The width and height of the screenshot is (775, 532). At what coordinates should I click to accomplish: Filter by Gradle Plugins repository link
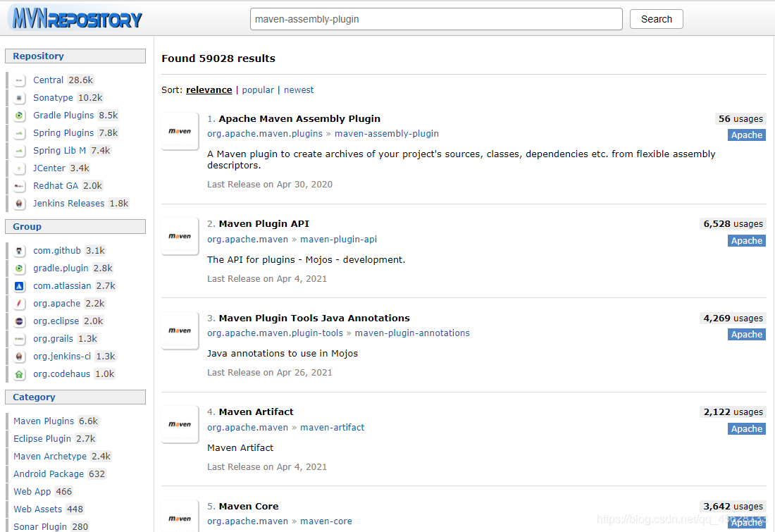click(63, 115)
